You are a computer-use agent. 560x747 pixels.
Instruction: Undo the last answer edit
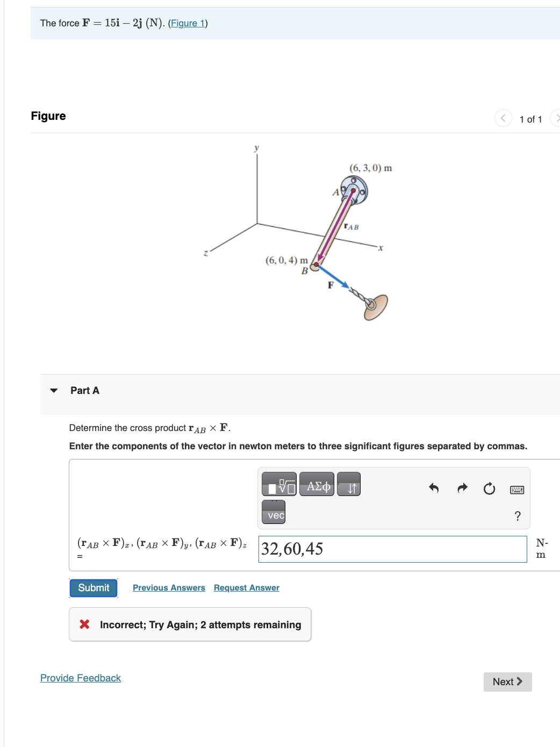click(x=434, y=488)
